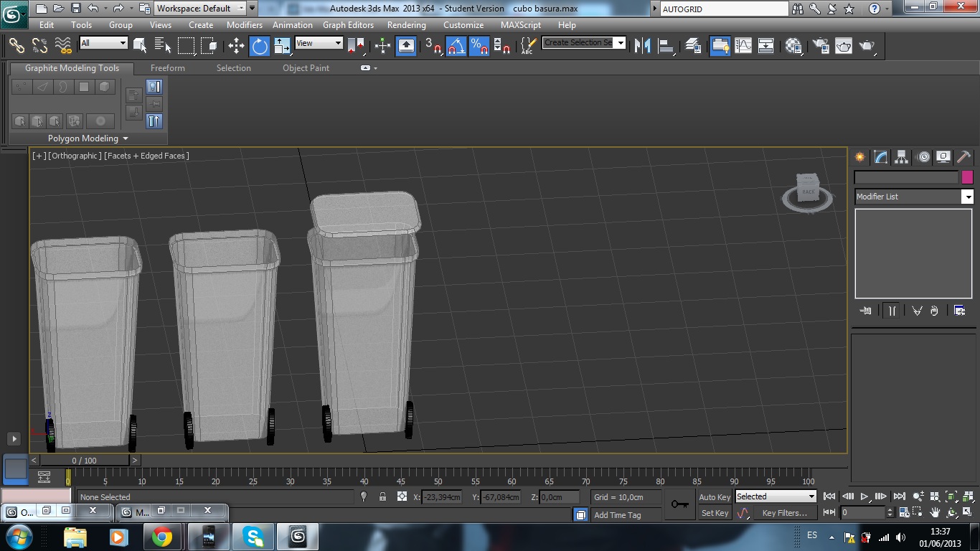Open the Hierarchy panel tab icon
Image resolution: width=980 pixels, height=551 pixels.
(x=902, y=157)
